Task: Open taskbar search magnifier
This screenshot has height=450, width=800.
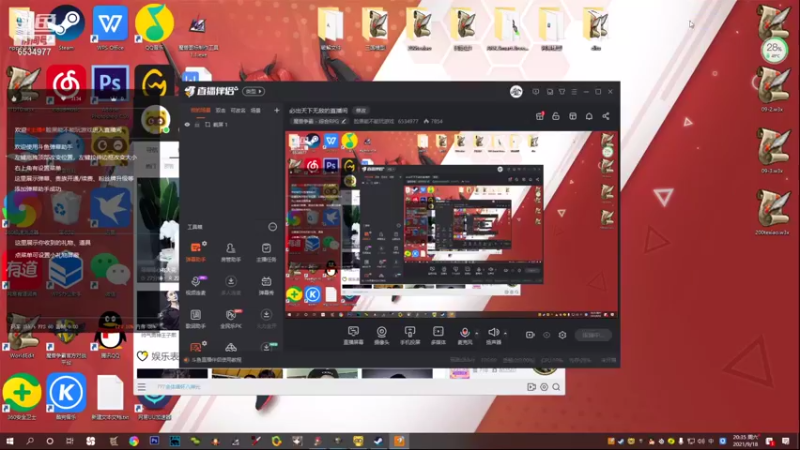Action: tap(30, 441)
